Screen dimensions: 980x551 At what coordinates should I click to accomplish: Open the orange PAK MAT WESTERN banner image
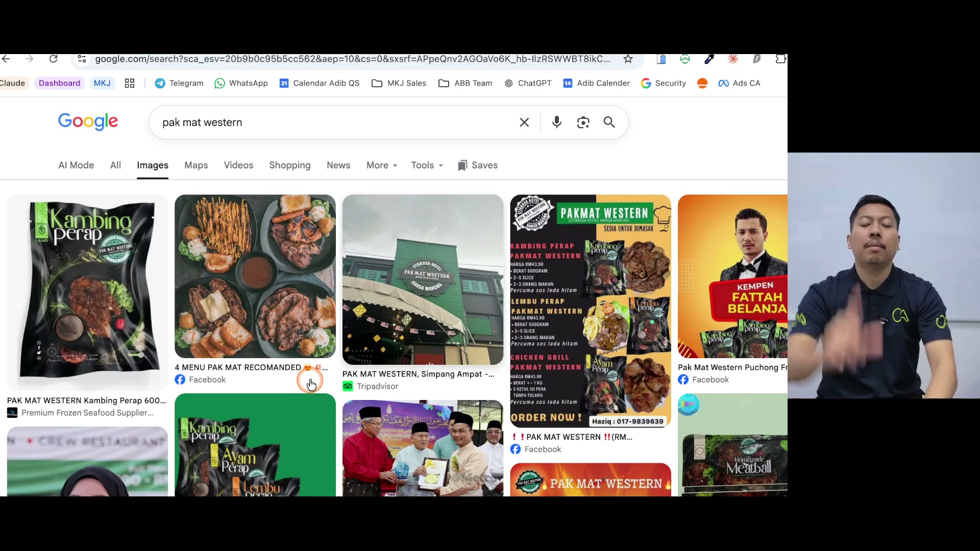click(591, 480)
